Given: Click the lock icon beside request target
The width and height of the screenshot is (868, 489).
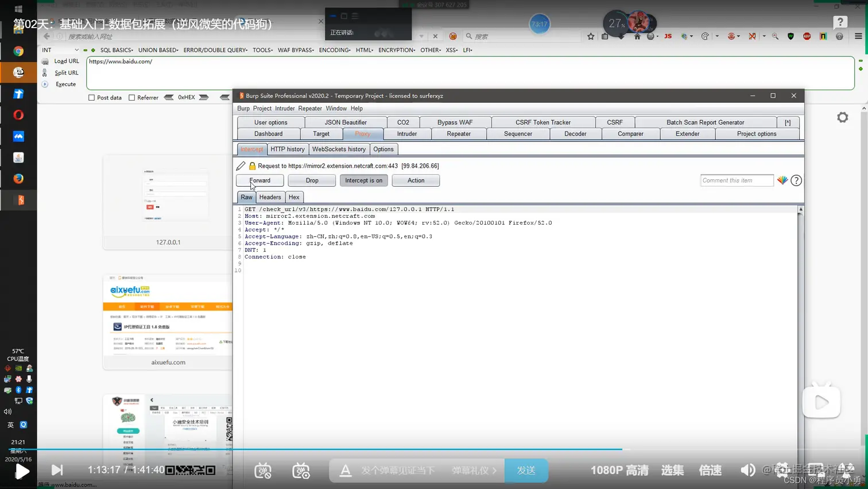Looking at the screenshot, I should point(252,166).
